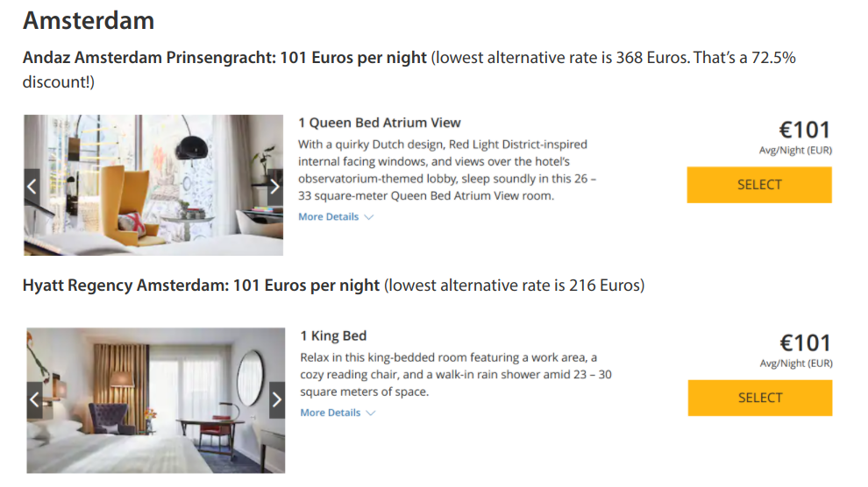Click the Amsterdam heading

click(x=88, y=19)
